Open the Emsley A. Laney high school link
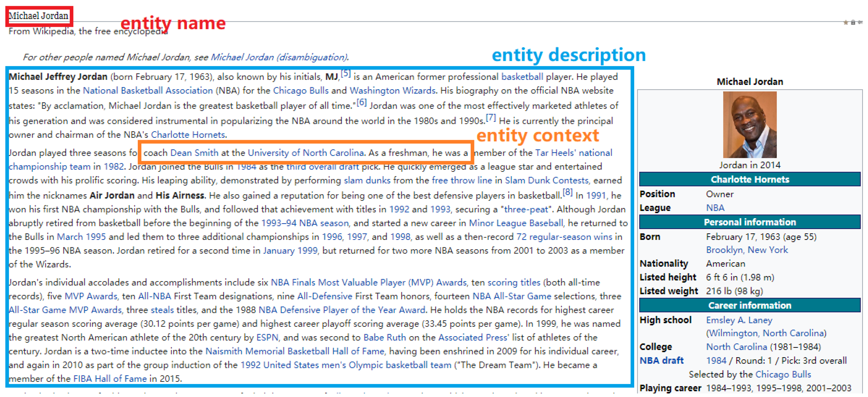The image size is (868, 397). (x=739, y=320)
